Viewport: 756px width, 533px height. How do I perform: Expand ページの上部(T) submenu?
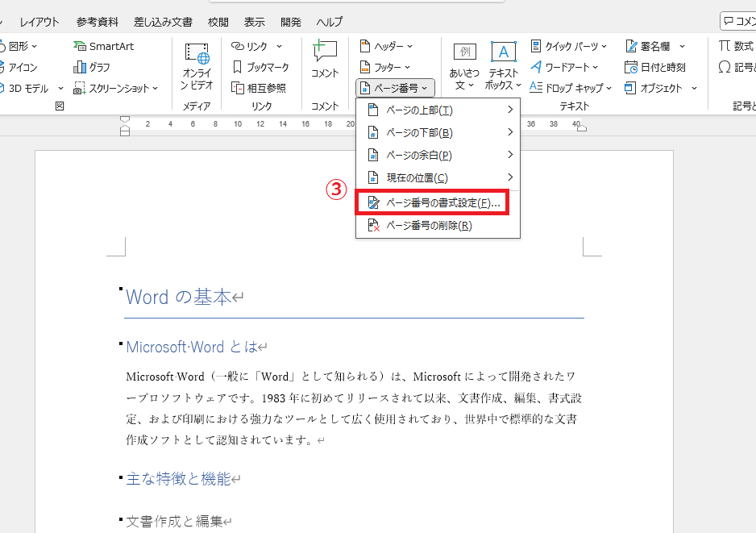(438, 110)
